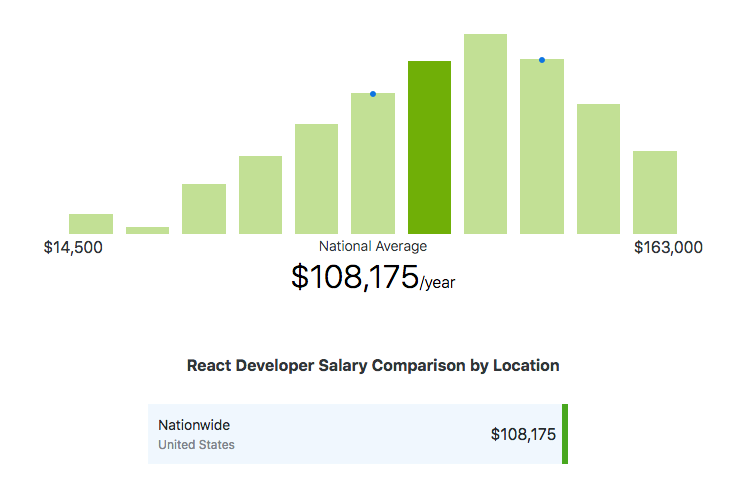Screen dimensions: 753x477
Task: Select the large $108,175/year figure
Action: (x=372, y=277)
